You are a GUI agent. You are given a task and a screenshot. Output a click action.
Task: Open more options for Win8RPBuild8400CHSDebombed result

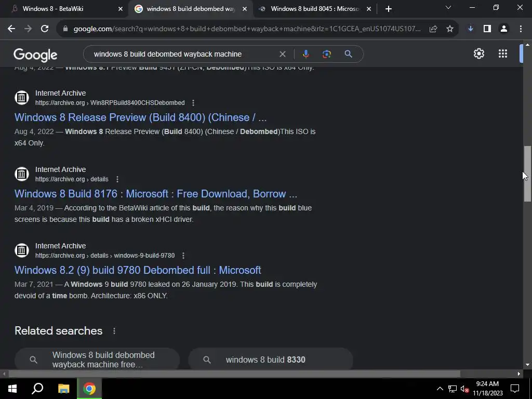pyautogui.click(x=193, y=103)
